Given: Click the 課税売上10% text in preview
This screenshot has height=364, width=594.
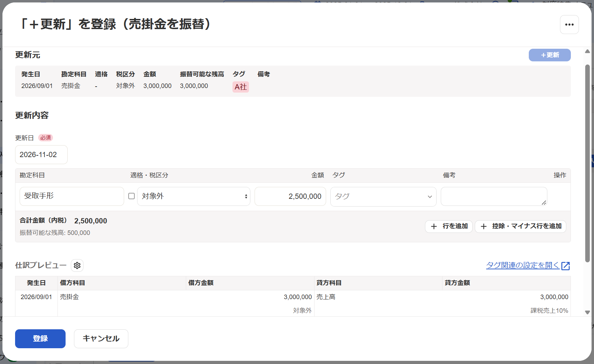Looking at the screenshot, I should (x=549, y=311).
